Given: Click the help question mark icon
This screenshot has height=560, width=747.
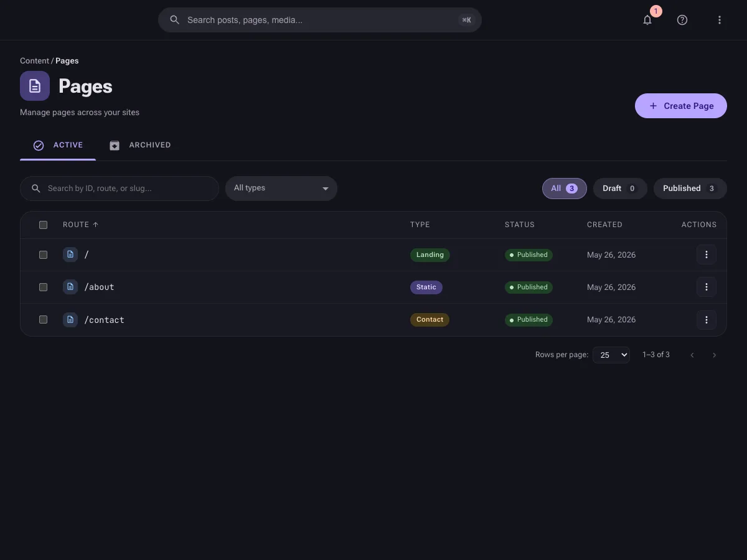Looking at the screenshot, I should point(682,20).
